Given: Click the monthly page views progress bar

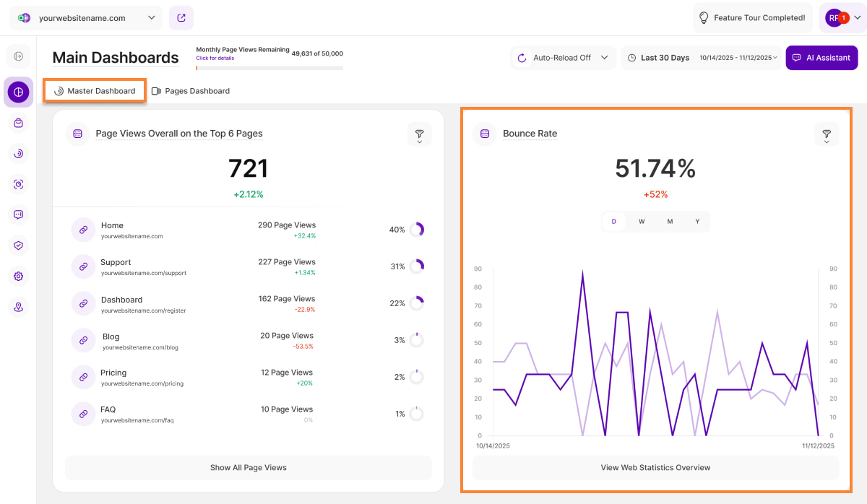Looking at the screenshot, I should (269, 68).
